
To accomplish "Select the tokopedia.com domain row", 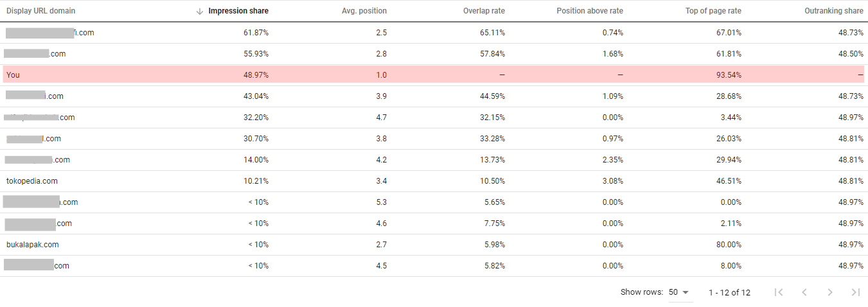I will (32, 181).
